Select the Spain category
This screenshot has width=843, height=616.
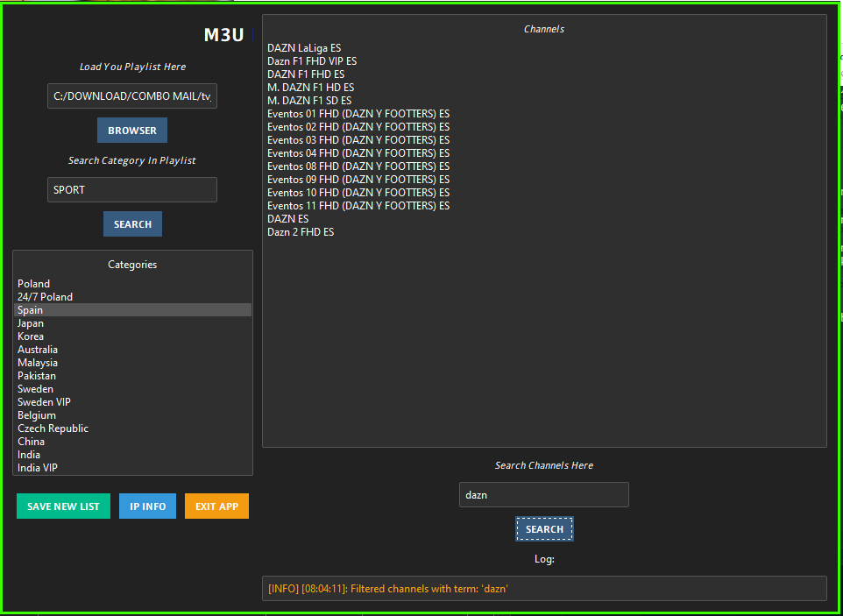(x=133, y=310)
